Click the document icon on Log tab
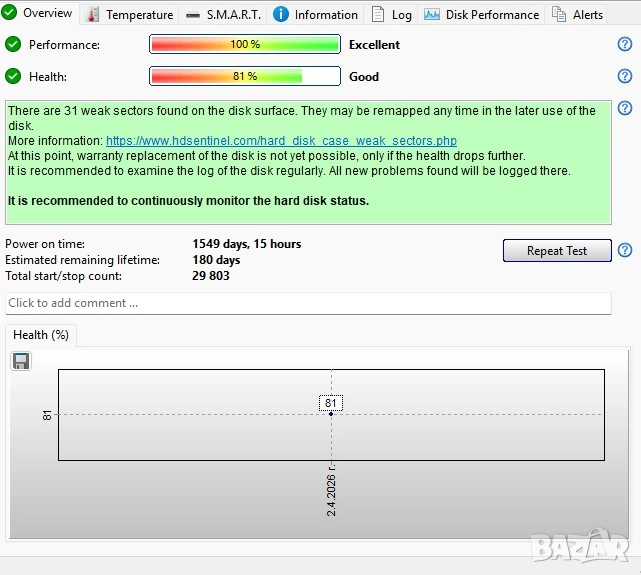The image size is (641, 575). point(378,14)
